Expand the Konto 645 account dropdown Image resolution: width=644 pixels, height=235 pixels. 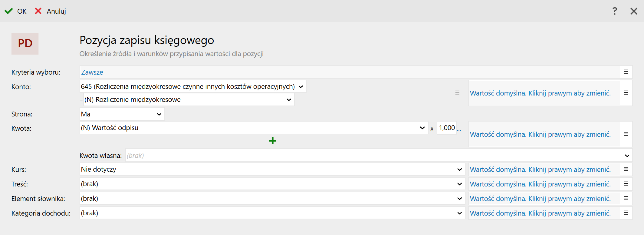coord(301,87)
